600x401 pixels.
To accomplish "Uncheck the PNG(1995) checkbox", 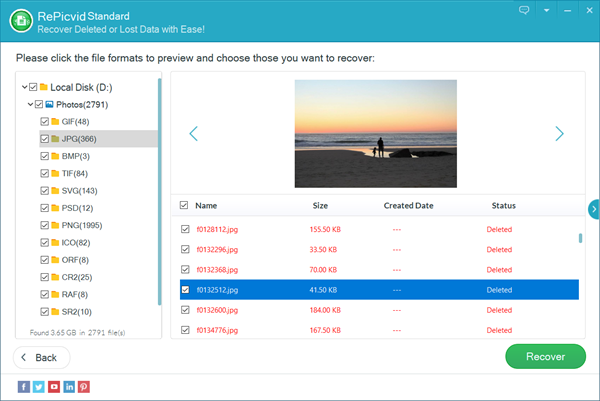I will 44,225.
